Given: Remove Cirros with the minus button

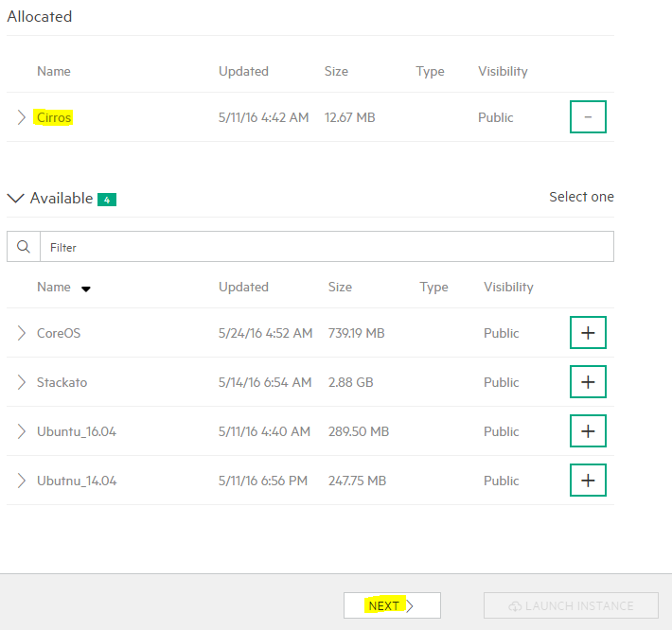Looking at the screenshot, I should [588, 117].
